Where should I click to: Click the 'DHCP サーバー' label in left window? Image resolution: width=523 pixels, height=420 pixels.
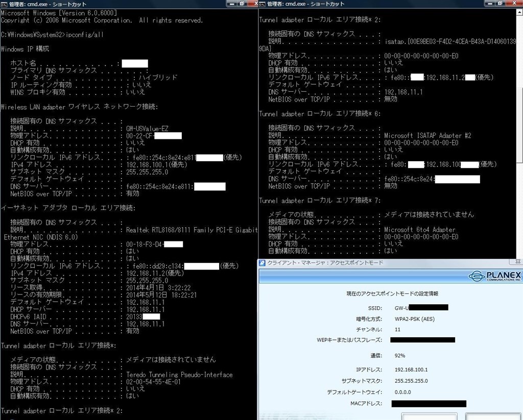[x=31, y=309]
